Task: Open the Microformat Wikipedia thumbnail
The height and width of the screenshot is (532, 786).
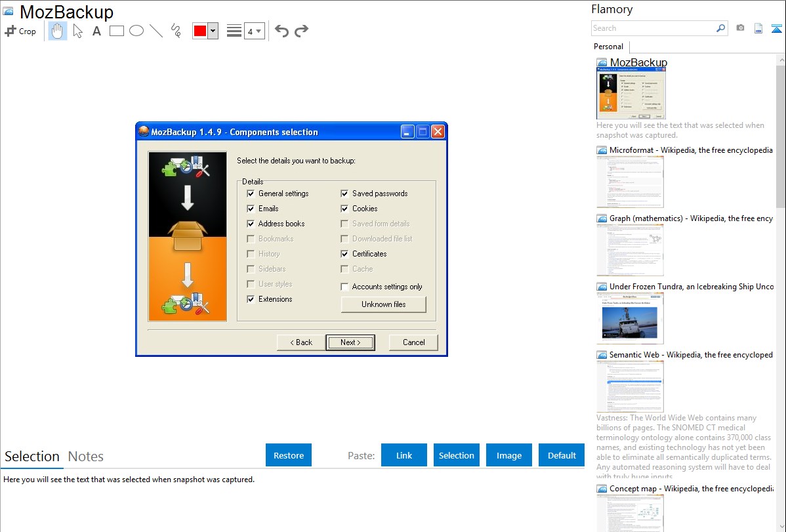Action: point(630,182)
